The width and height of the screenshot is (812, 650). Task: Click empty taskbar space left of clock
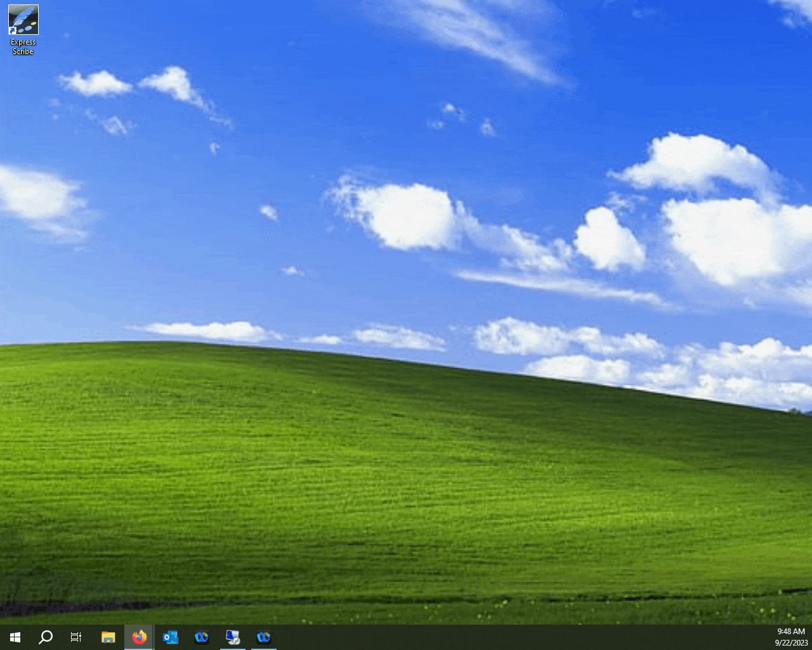tap(507, 637)
